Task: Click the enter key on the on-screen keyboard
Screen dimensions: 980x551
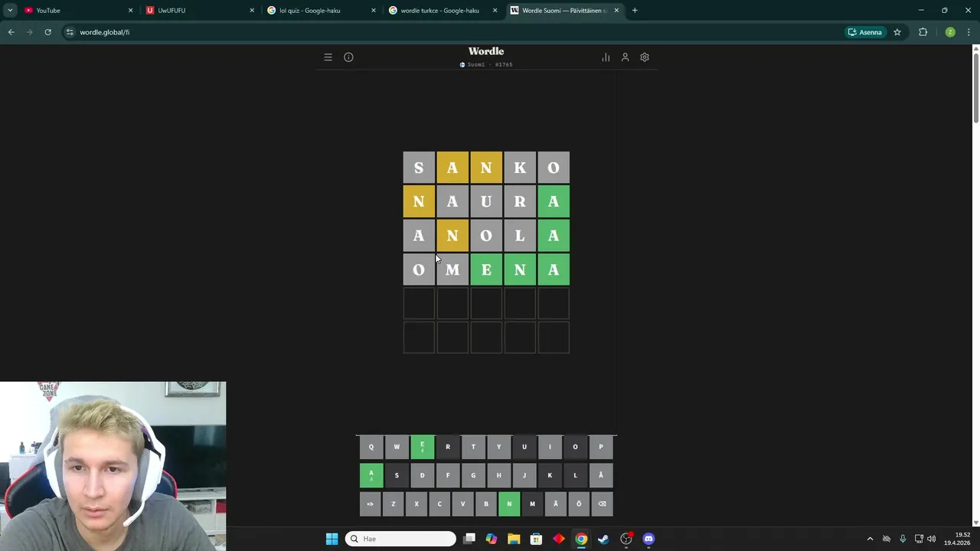Action: tap(370, 504)
